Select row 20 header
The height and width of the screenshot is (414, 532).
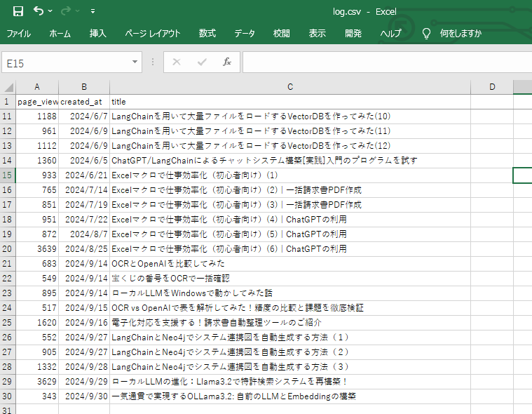click(8, 249)
